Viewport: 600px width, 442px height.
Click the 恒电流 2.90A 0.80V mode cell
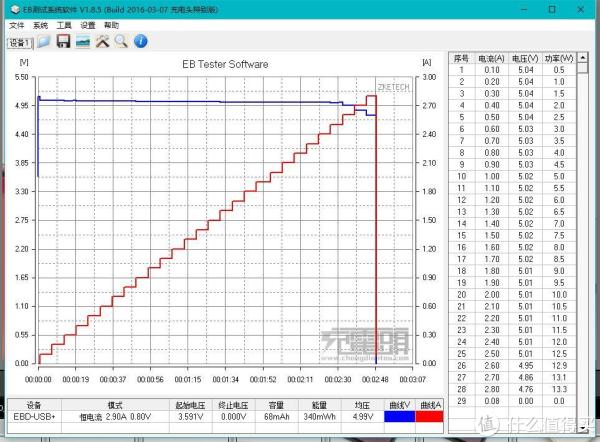tap(115, 416)
